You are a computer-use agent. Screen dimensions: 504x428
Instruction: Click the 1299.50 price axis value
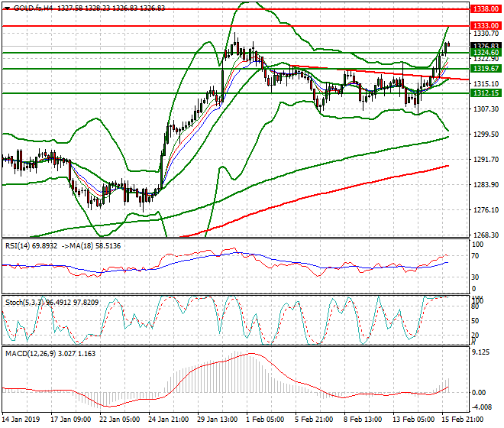pos(486,135)
